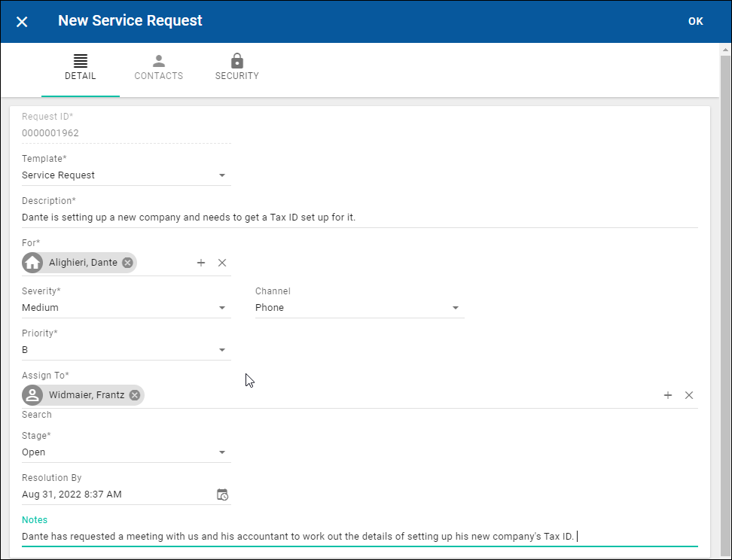Switch to the Contacts tab

pos(158,68)
